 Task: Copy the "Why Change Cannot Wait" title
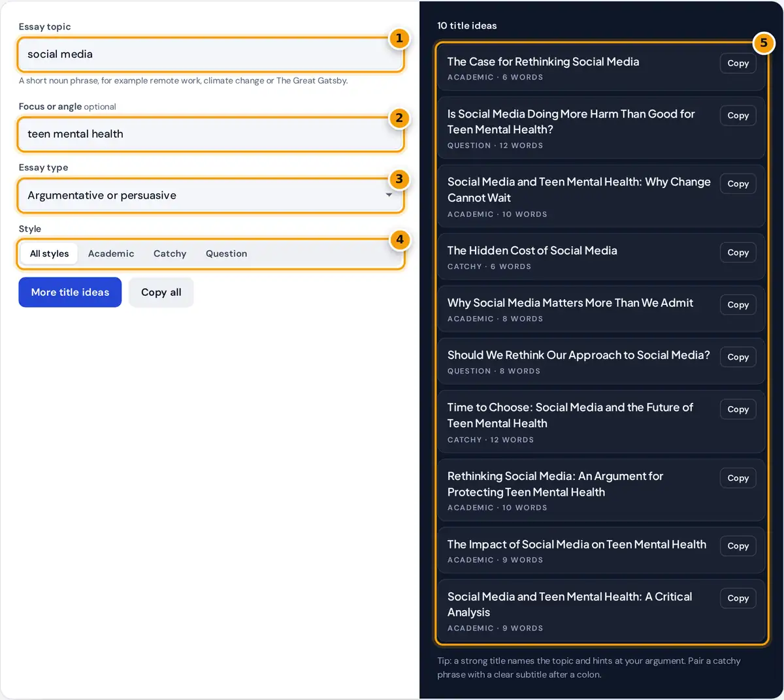(x=738, y=184)
